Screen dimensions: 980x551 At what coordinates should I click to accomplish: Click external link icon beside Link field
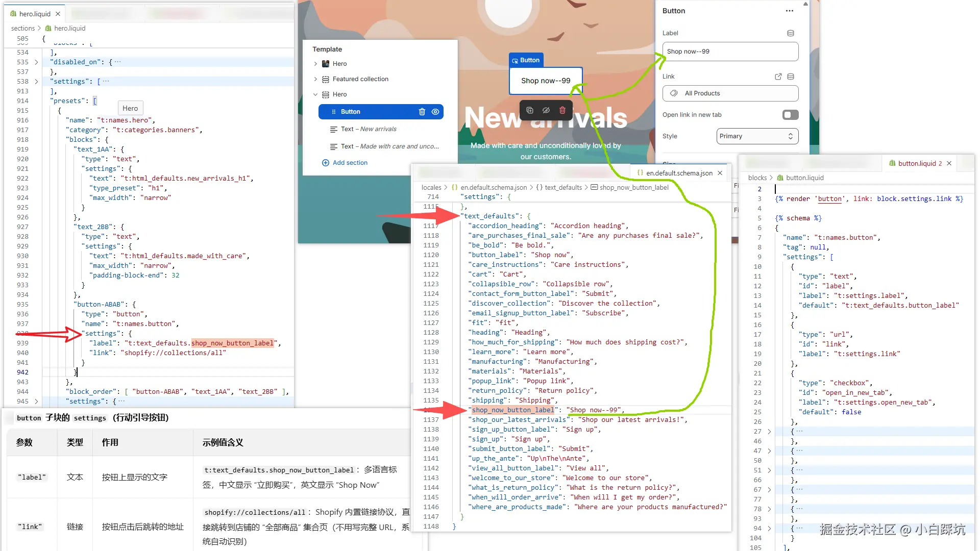point(778,77)
